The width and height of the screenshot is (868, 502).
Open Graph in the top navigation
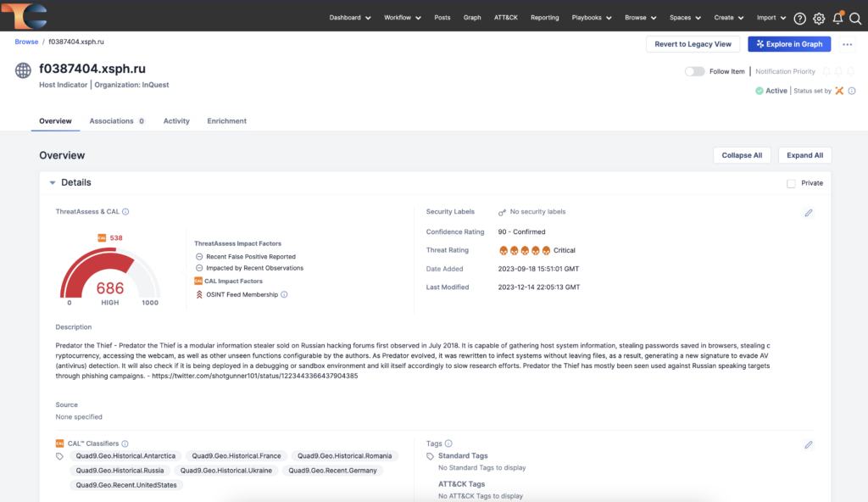pos(472,18)
